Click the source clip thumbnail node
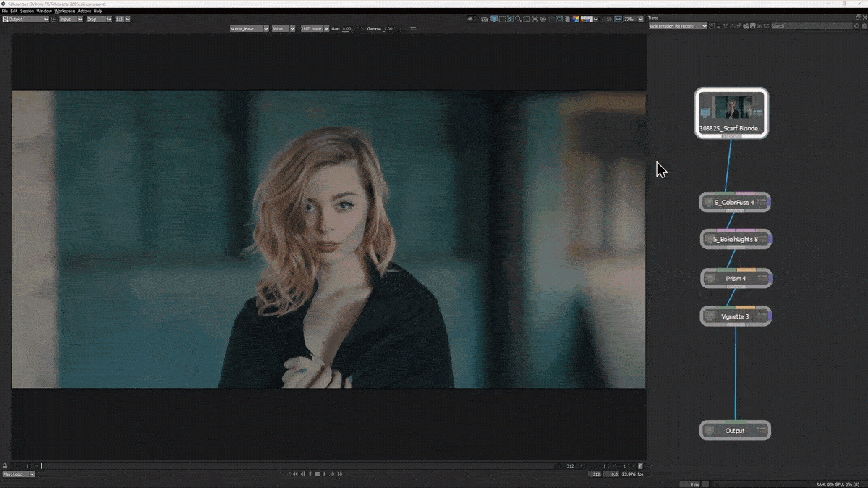The image size is (868, 488). [x=731, y=113]
